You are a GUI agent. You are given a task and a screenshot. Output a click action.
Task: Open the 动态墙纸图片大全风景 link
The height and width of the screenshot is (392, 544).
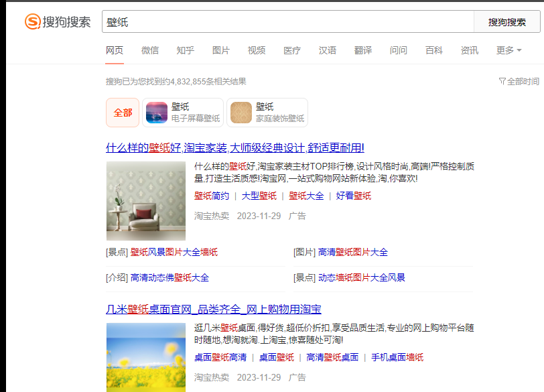(x=362, y=277)
